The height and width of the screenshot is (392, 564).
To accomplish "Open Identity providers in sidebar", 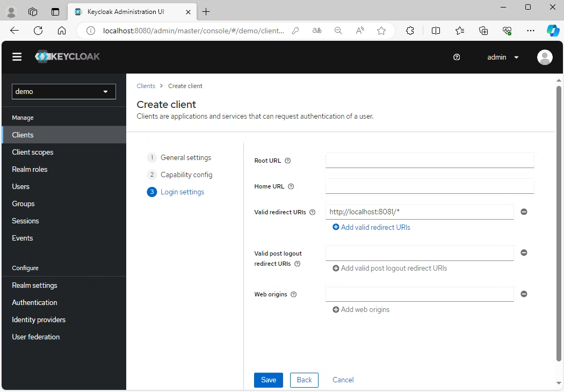I will (39, 320).
